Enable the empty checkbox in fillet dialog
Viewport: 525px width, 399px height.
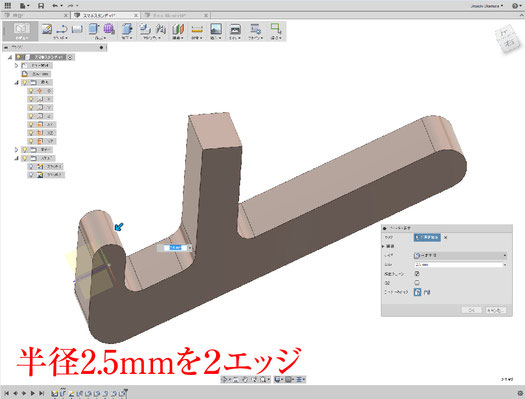pos(417,283)
